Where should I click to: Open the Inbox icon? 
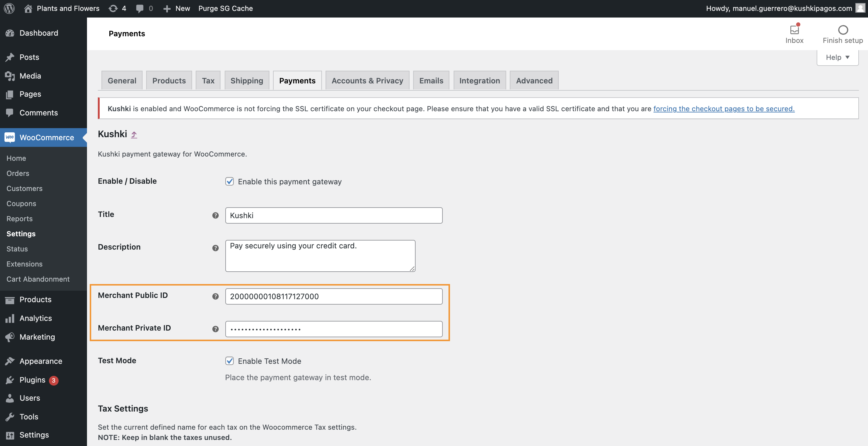[x=794, y=30]
